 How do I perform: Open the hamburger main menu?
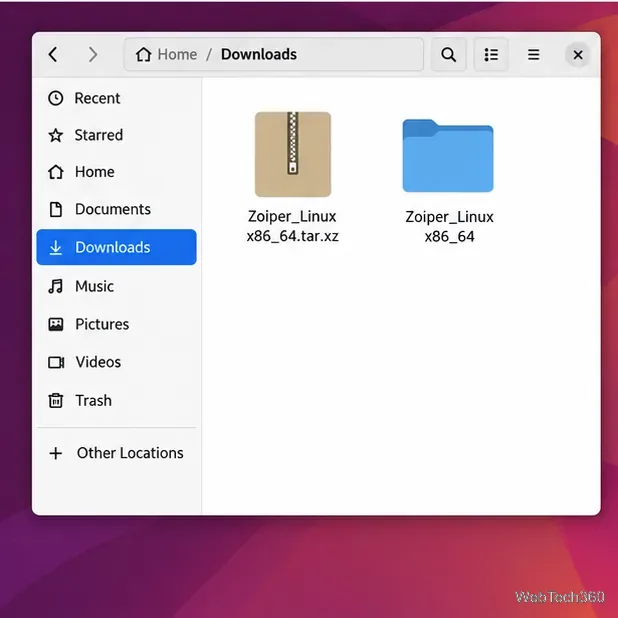click(x=533, y=54)
